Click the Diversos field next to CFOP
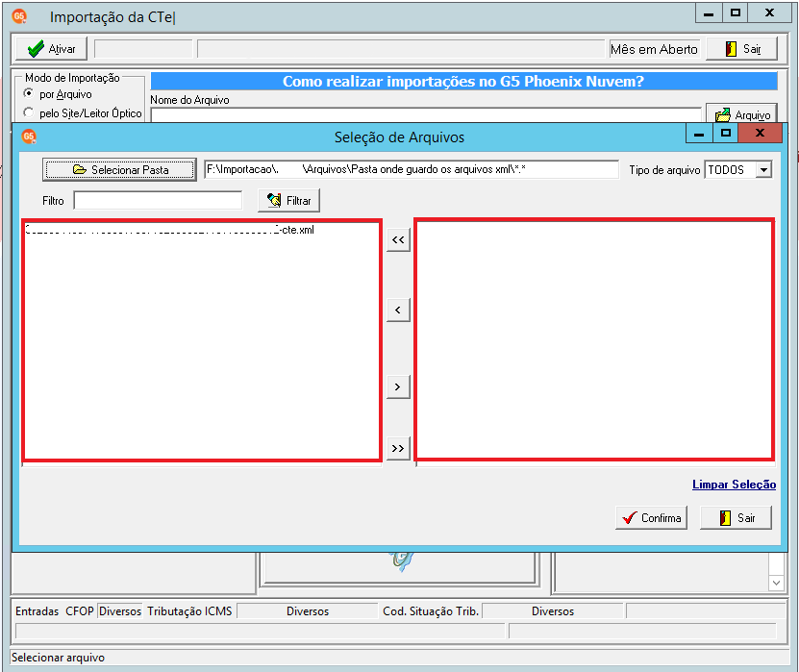The width and height of the screenshot is (799, 672). click(x=120, y=610)
